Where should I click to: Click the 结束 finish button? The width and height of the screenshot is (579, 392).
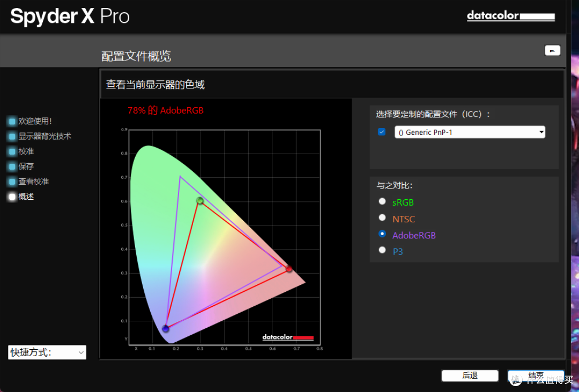coord(536,376)
